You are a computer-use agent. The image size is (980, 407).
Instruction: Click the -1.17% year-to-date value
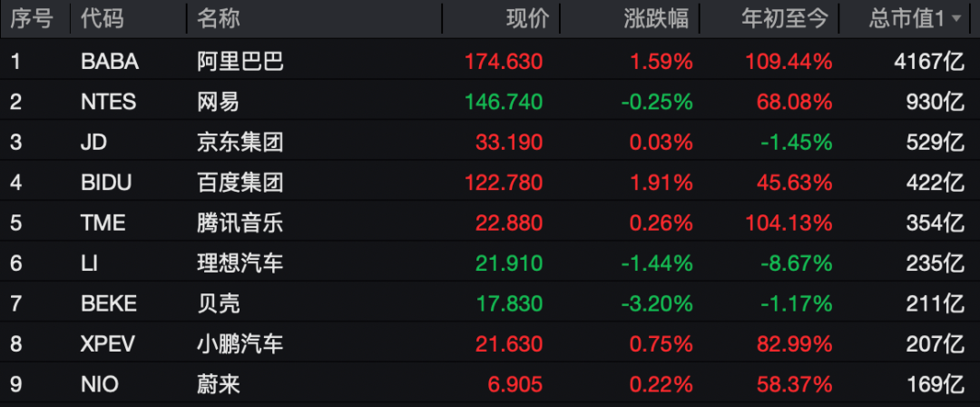click(797, 303)
